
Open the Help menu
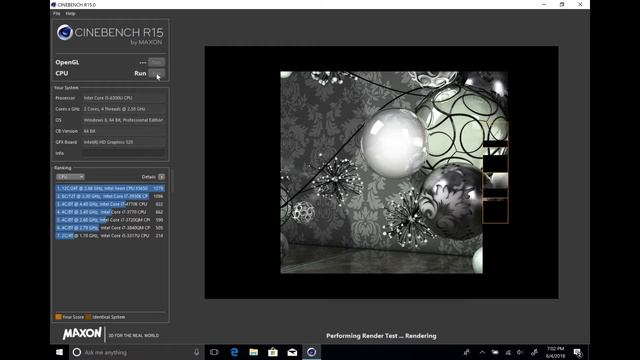70,13
